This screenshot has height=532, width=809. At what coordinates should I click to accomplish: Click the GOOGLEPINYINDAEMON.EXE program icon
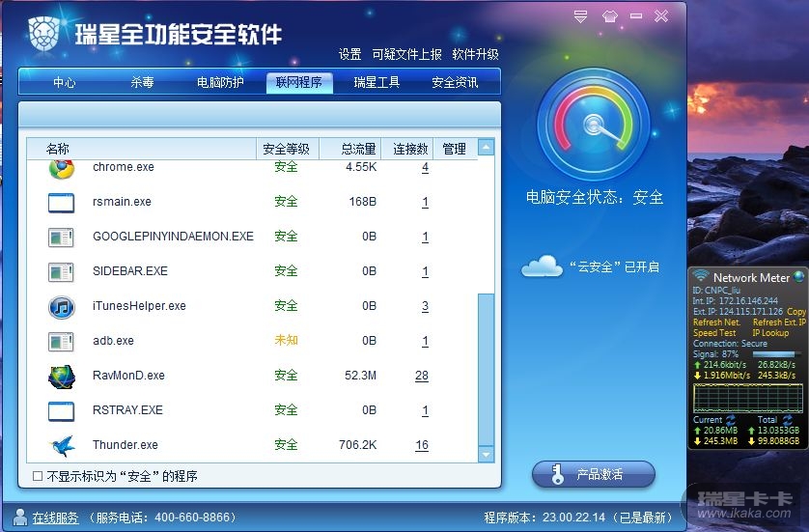pyautogui.click(x=61, y=238)
